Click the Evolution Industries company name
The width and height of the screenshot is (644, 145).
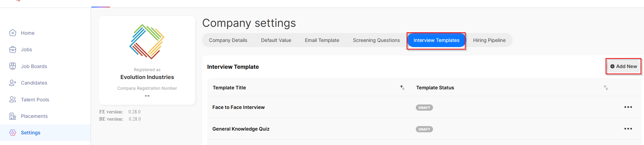click(147, 77)
